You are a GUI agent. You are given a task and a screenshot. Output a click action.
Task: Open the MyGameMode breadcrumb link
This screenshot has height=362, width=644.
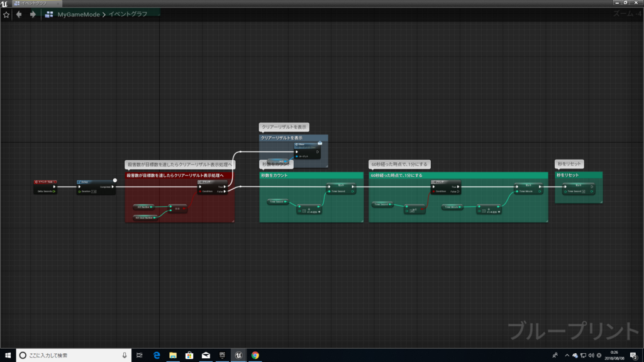79,14
